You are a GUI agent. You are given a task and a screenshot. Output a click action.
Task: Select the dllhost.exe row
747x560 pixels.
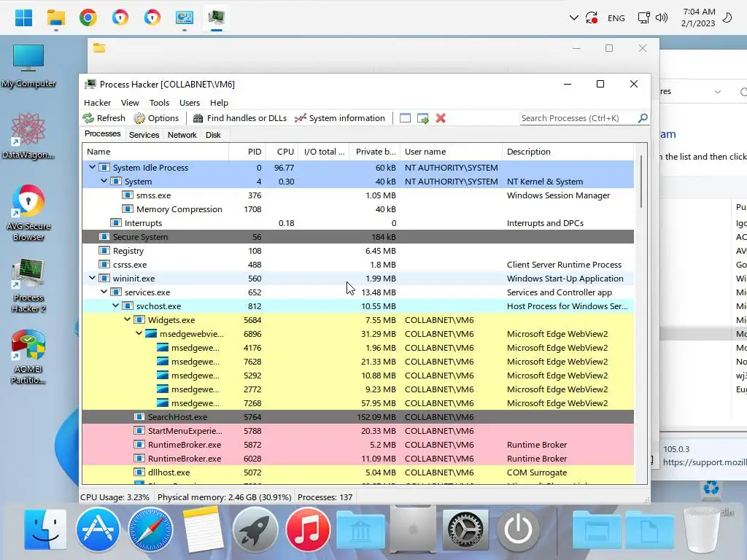[357, 472]
